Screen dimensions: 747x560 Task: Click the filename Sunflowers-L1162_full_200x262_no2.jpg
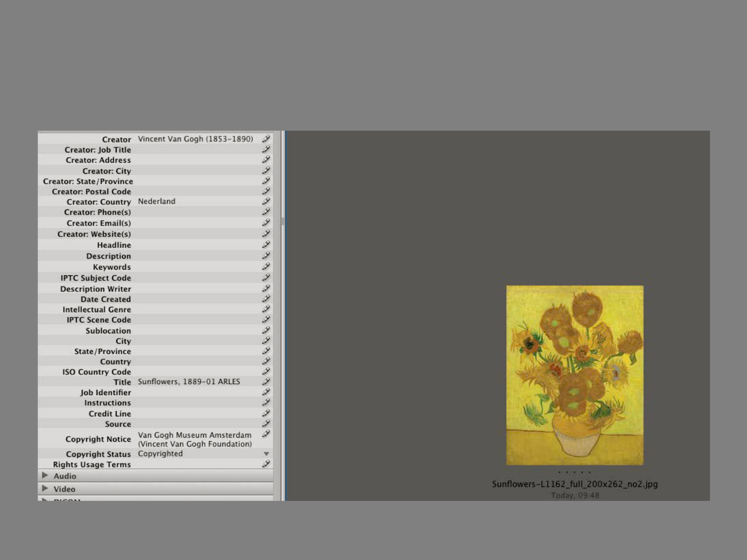[x=575, y=484]
